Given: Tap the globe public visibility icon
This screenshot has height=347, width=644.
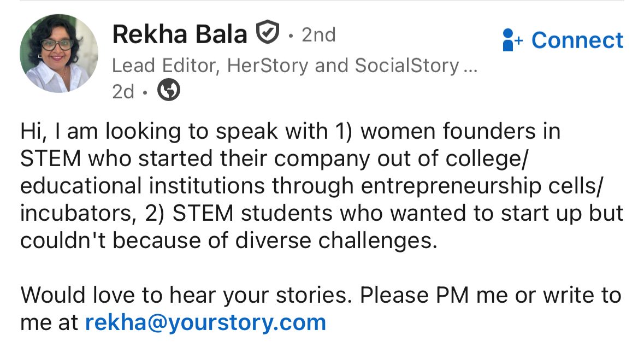Looking at the screenshot, I should pyautogui.click(x=168, y=91).
